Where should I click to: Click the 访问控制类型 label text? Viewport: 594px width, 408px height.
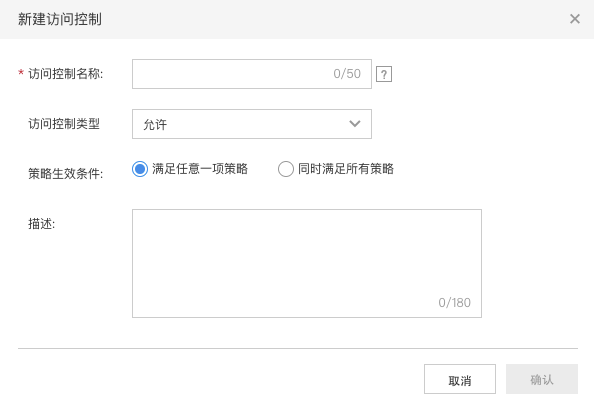tap(64, 124)
